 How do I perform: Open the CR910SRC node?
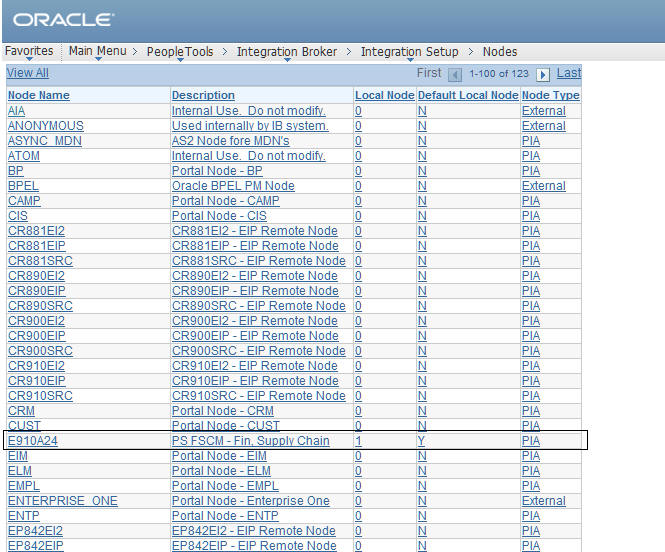(x=40, y=396)
